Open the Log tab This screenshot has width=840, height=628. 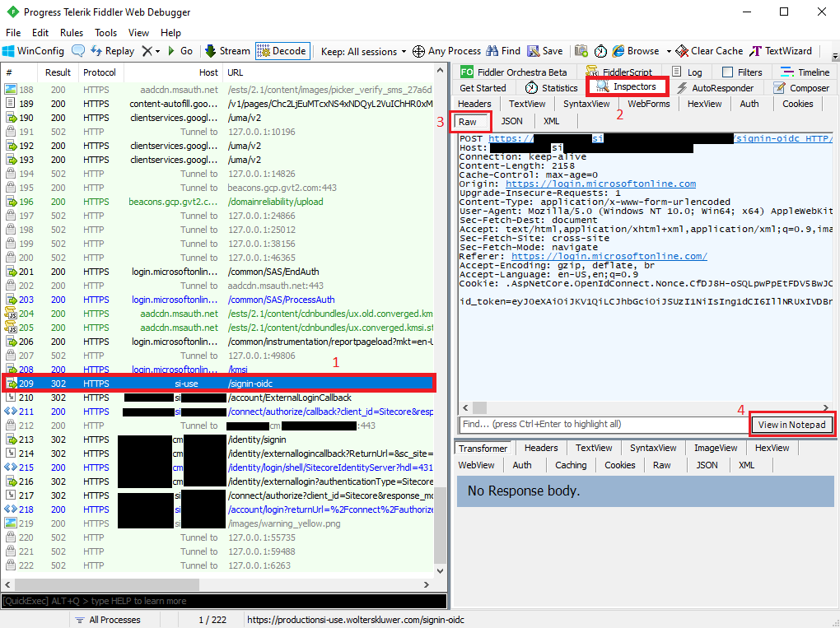click(688, 72)
